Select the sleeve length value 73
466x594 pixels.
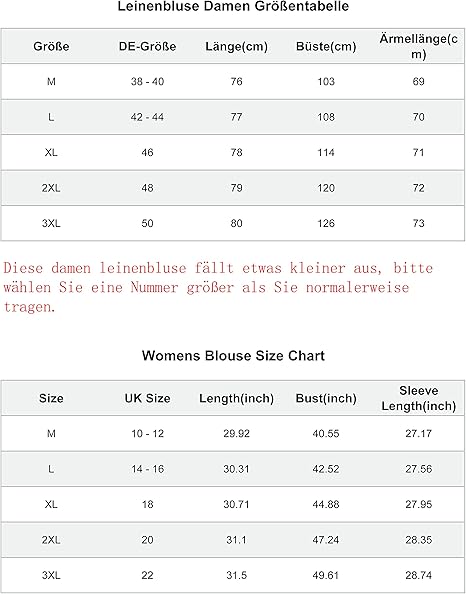(x=418, y=223)
